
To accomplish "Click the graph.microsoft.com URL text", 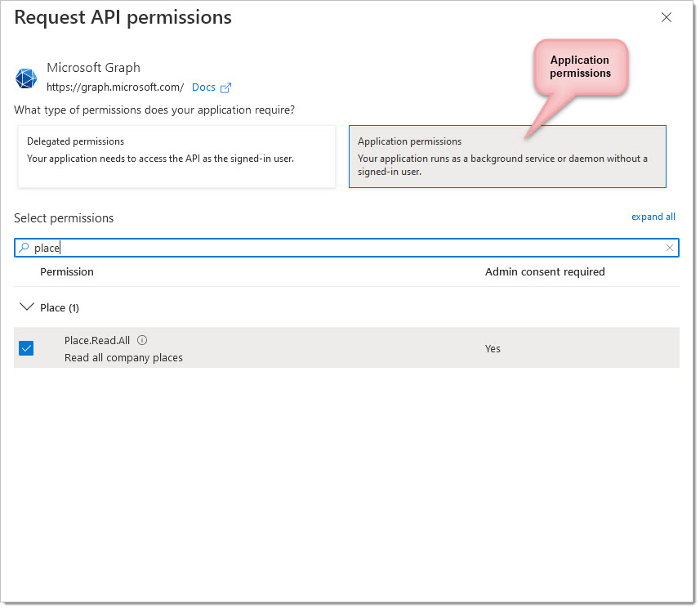I will [115, 87].
